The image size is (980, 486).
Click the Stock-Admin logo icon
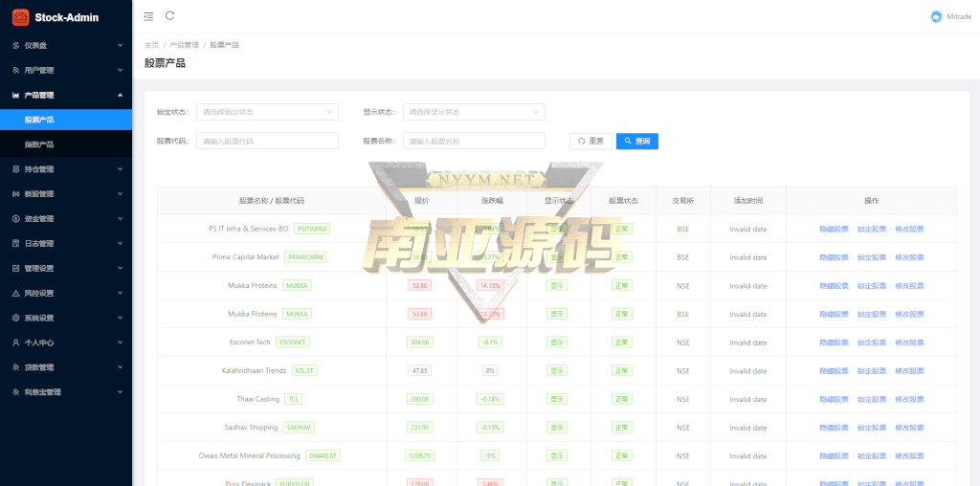click(x=20, y=17)
